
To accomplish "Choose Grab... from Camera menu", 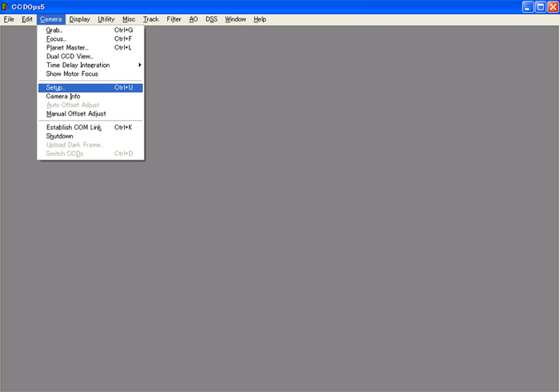I will pos(90,30).
